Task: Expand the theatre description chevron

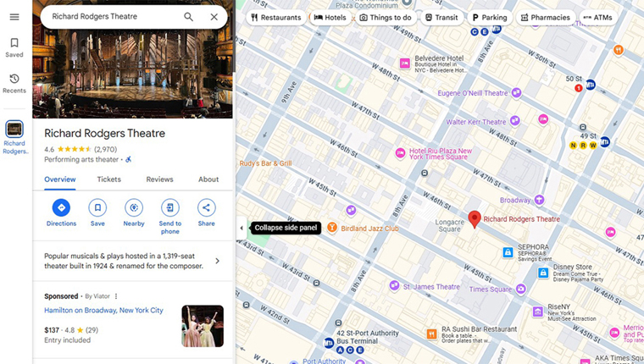Action: 217,261
